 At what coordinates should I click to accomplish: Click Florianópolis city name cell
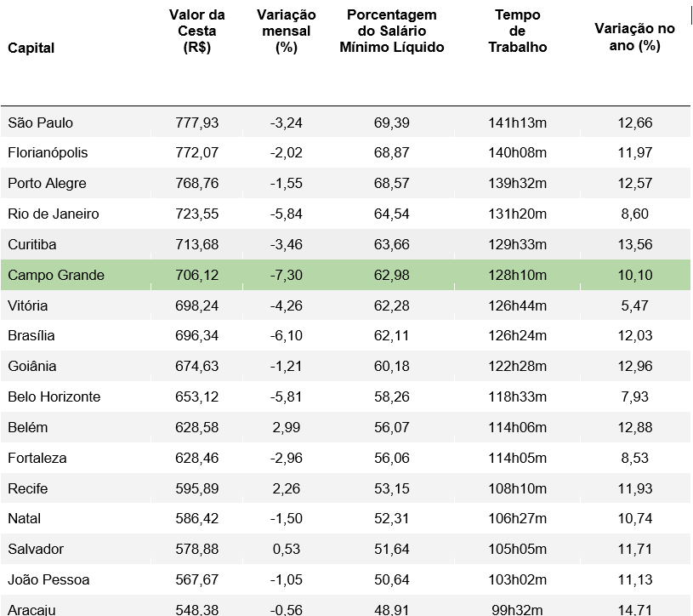48,152
